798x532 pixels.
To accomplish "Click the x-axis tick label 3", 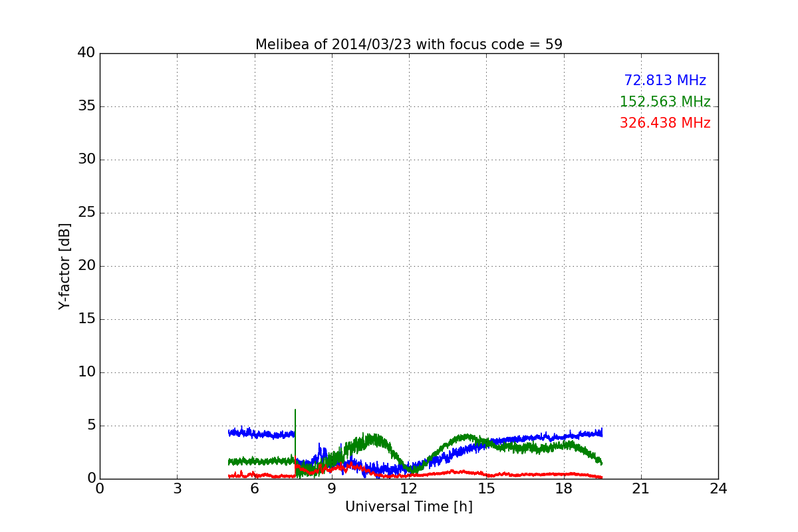I will 177,489.
